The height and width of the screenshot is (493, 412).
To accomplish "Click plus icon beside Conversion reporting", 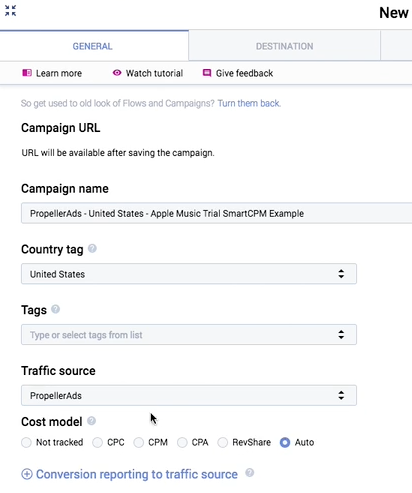I will tap(27, 474).
